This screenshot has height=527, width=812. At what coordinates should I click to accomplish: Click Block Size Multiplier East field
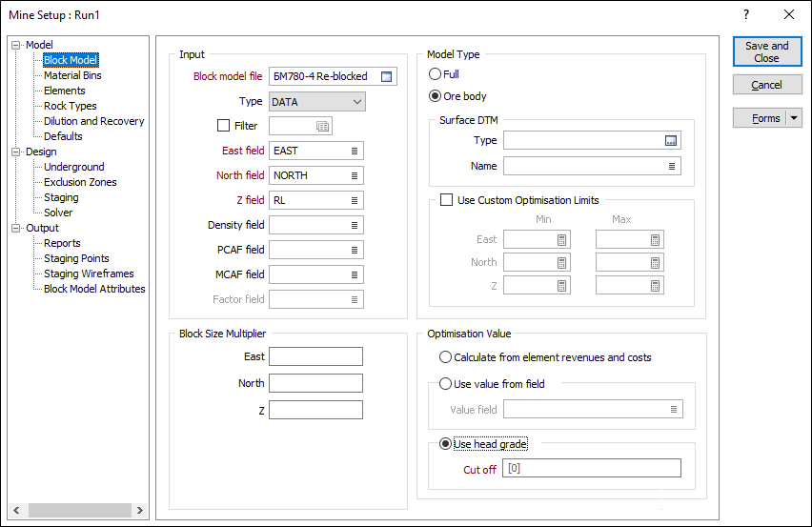(x=315, y=356)
